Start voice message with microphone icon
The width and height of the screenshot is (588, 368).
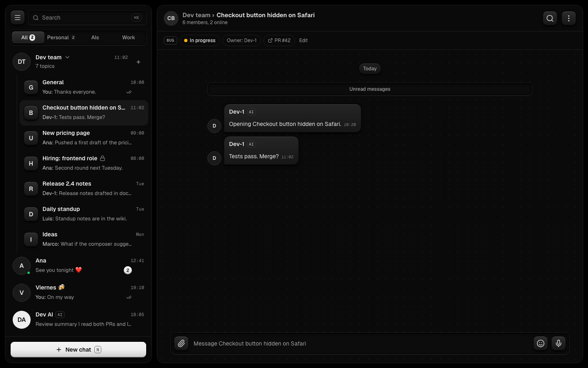point(559,343)
